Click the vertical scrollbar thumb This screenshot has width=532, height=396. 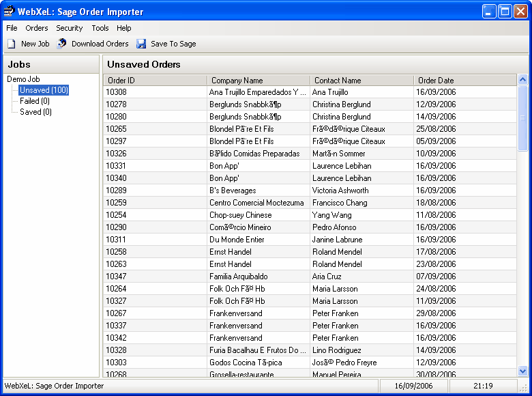point(523,118)
